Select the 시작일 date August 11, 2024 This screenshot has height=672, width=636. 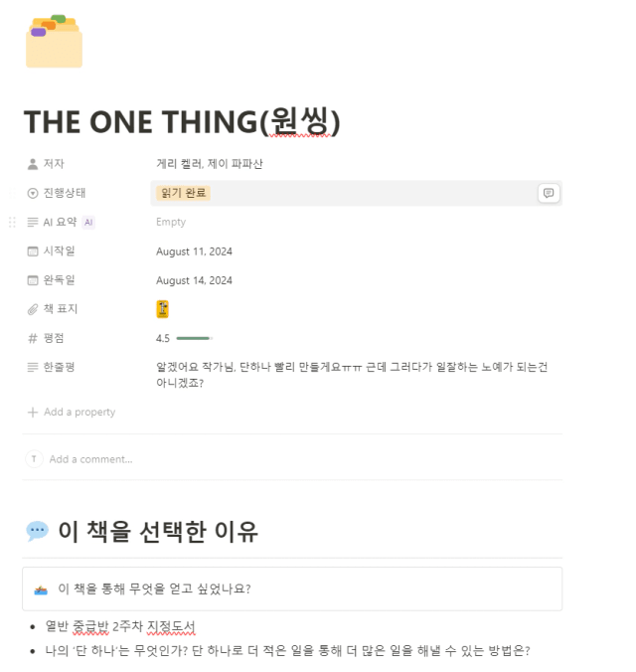194,252
